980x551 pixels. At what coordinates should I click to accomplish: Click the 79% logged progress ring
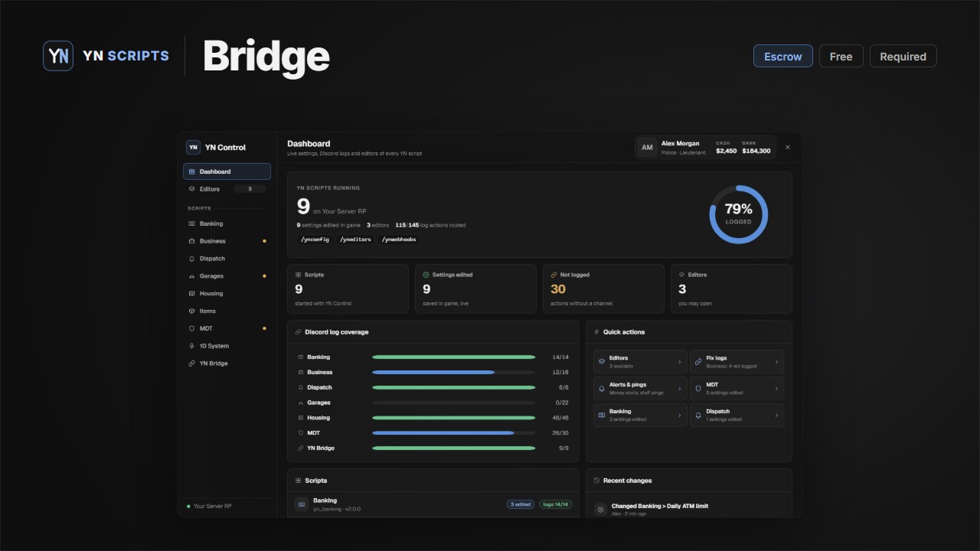point(739,214)
